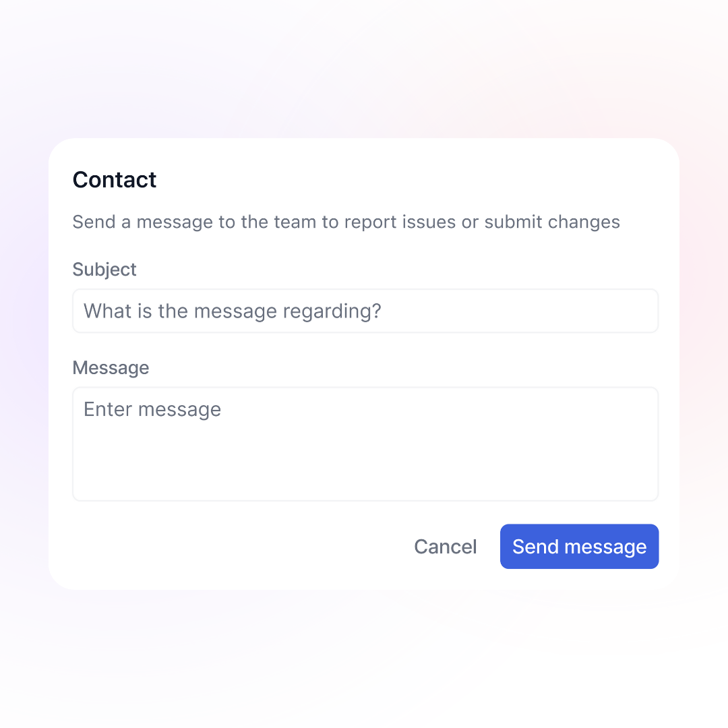Image resolution: width=728 pixels, height=728 pixels.
Task: Focus the Message text area
Action: coord(365,444)
